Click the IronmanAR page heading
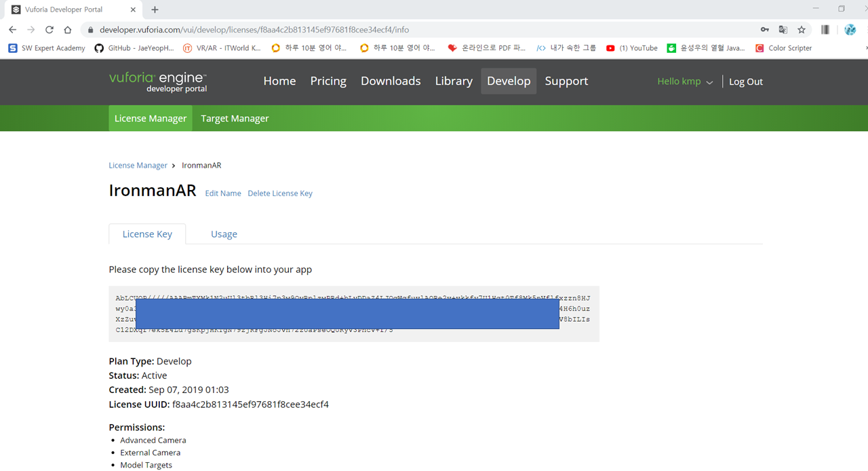868x471 pixels. 153,191
